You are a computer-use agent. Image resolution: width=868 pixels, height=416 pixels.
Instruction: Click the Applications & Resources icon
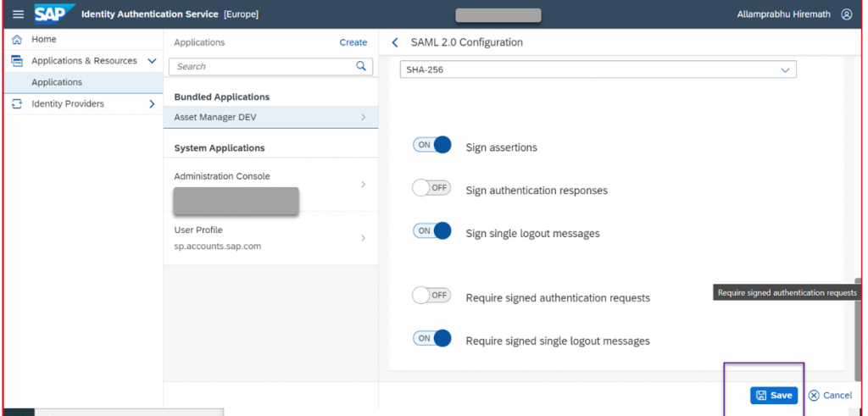click(x=17, y=61)
